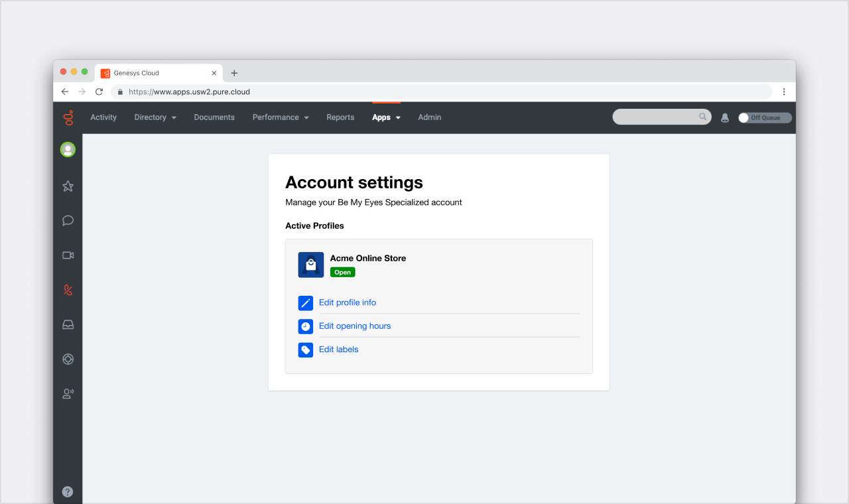Go back with browser back arrow
Screen dimensions: 849x504
[x=64, y=92]
